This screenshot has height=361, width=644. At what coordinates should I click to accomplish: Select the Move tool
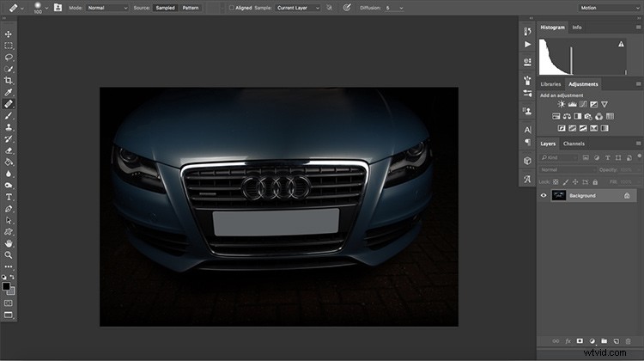pyautogui.click(x=9, y=34)
